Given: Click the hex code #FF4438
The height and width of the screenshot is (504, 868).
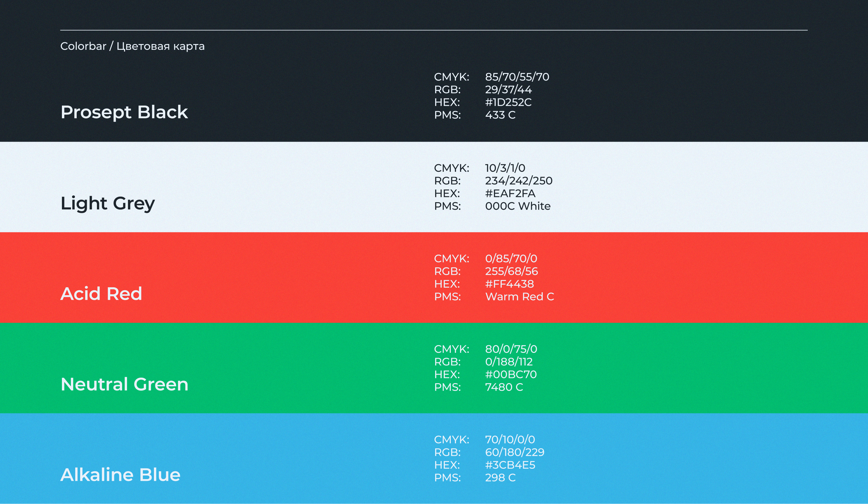Looking at the screenshot, I should pyautogui.click(x=509, y=284).
